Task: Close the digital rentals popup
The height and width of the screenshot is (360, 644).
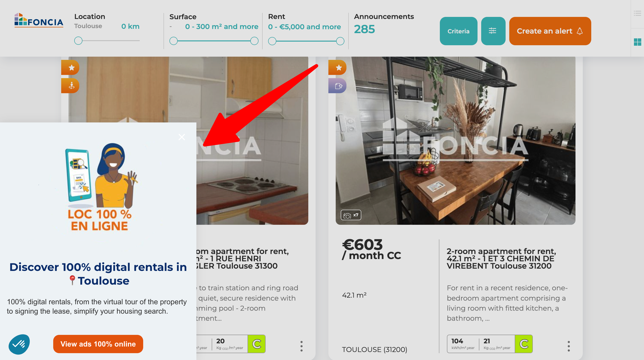Action: coord(182,137)
